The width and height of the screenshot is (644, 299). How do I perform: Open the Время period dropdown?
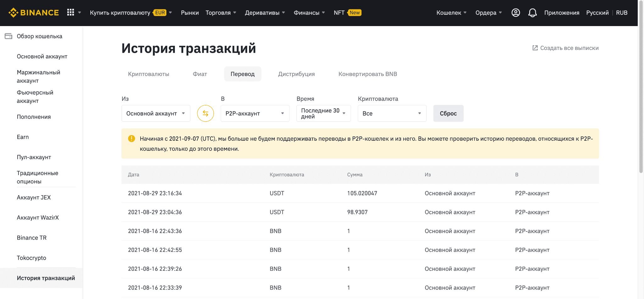323,113
